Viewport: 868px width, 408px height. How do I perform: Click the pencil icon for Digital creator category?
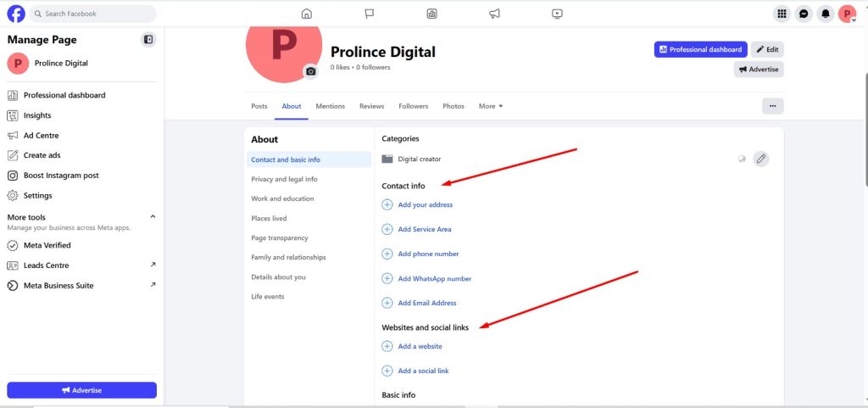click(761, 159)
